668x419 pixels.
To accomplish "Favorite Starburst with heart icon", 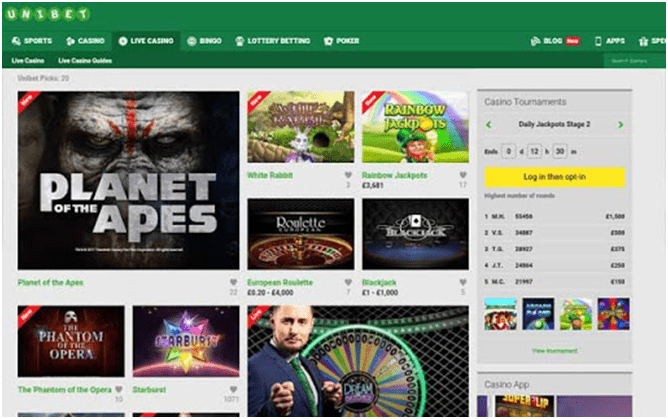I will click(x=233, y=389).
